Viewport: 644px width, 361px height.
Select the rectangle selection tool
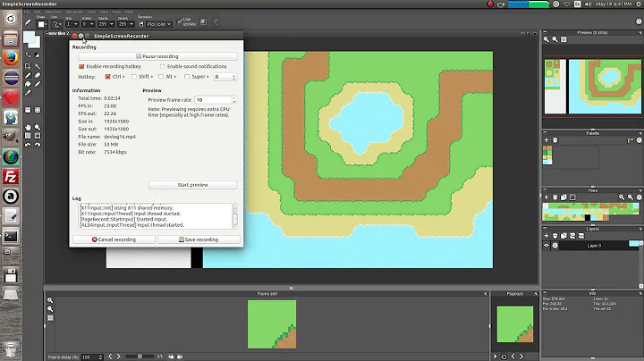coord(28,66)
